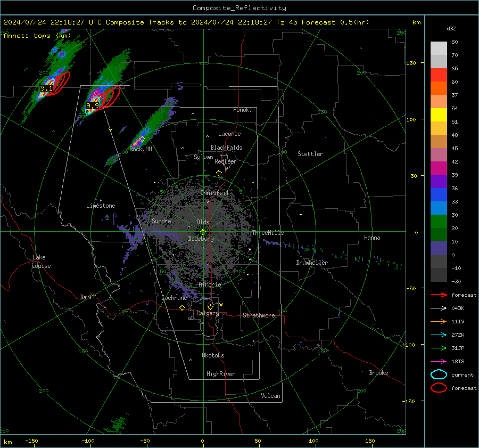Click the Okotoks city label

[x=213, y=355]
